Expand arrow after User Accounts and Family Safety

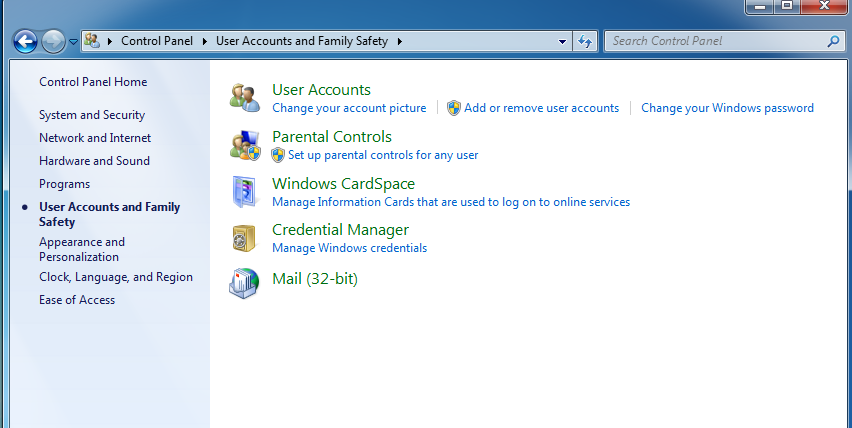400,41
